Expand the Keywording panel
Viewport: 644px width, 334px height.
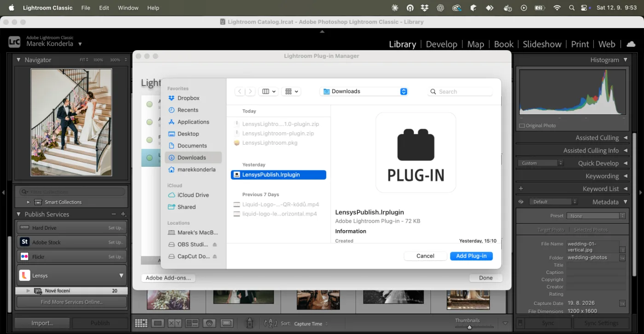coord(626,176)
